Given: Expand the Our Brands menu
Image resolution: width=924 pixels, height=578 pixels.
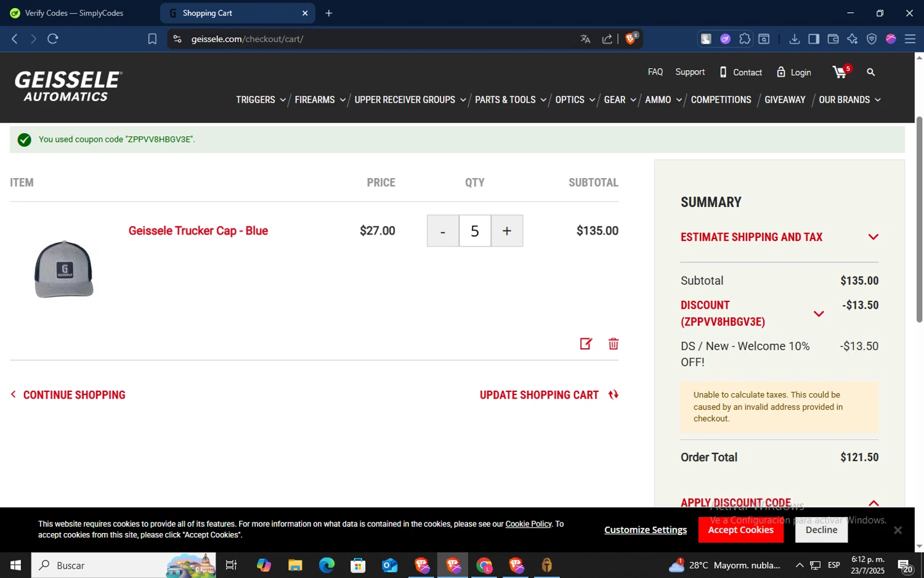Looking at the screenshot, I should pyautogui.click(x=849, y=100).
